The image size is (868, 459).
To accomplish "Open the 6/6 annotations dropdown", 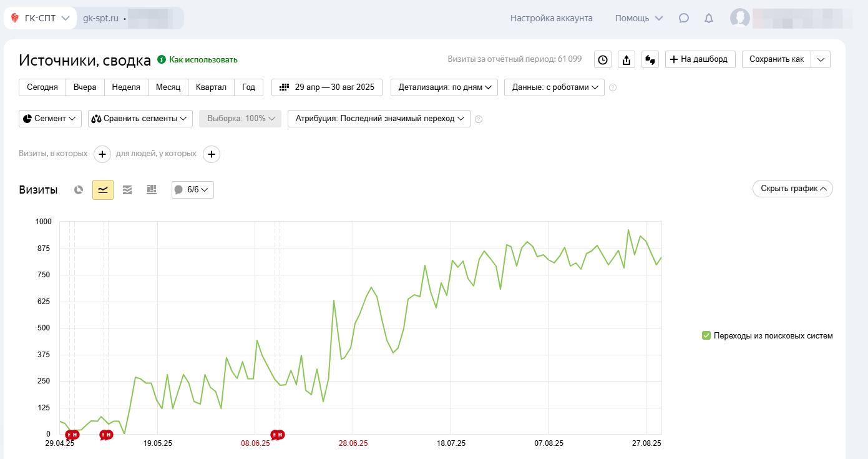I will point(193,190).
